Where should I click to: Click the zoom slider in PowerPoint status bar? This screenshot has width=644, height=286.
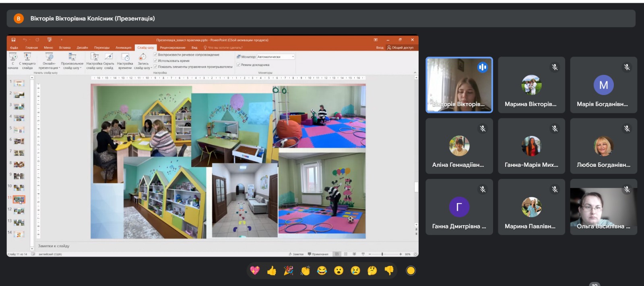[382, 254]
